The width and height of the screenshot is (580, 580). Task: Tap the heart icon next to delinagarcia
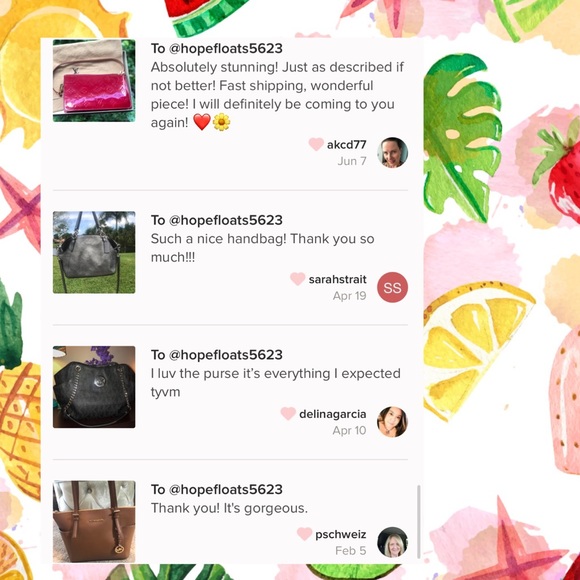coord(288,414)
